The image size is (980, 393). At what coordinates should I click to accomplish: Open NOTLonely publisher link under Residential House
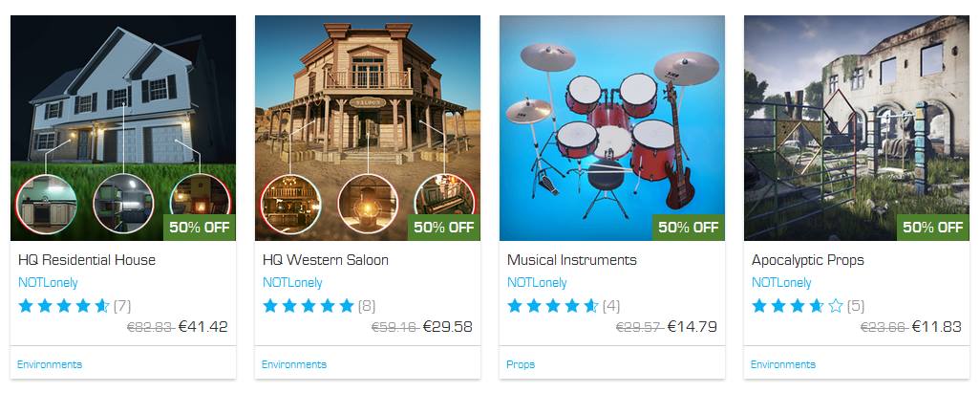[48, 283]
